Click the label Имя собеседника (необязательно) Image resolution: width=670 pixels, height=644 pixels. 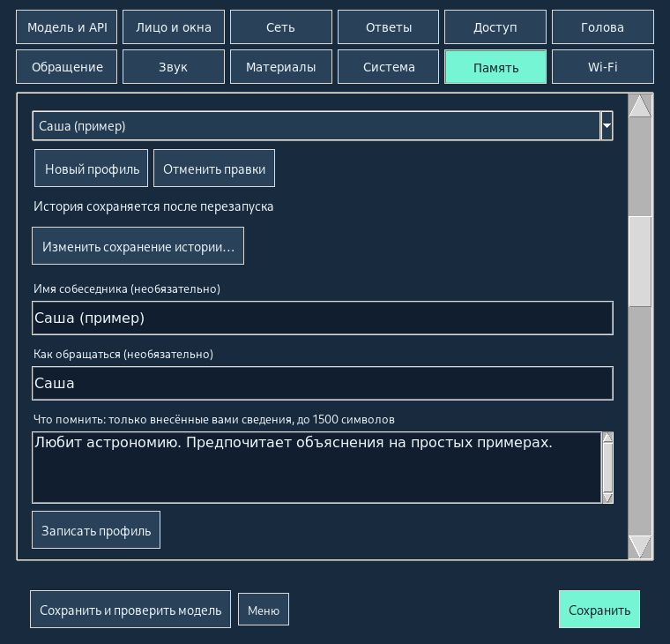tap(127, 289)
